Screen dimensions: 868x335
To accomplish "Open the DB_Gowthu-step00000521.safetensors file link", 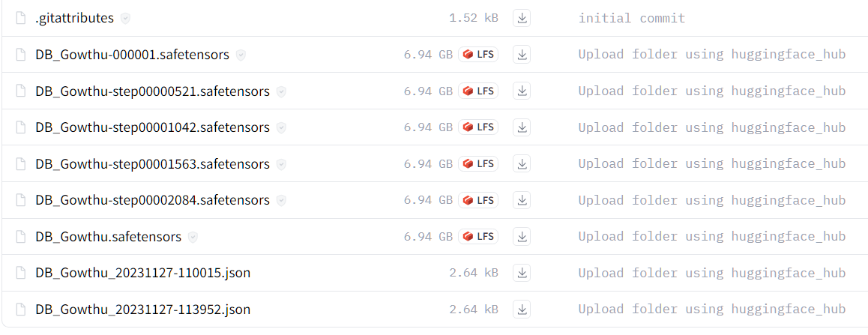I will tap(152, 91).
